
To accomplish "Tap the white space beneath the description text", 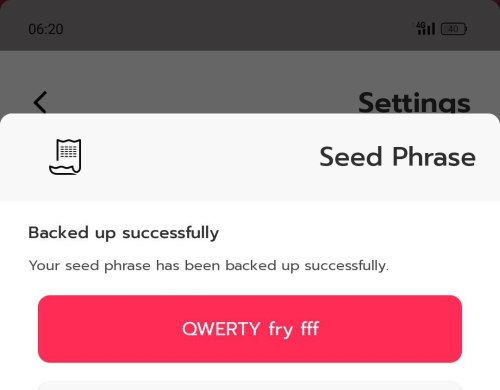I will pos(250,285).
